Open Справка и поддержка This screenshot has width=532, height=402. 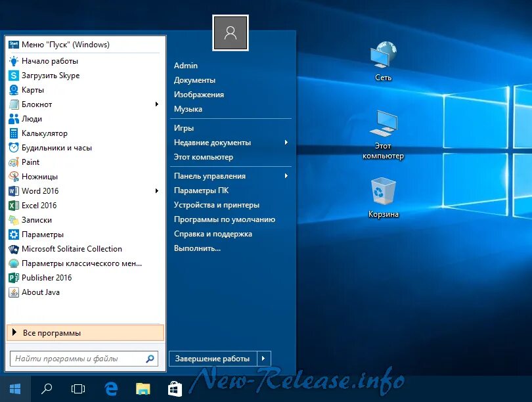click(x=213, y=234)
